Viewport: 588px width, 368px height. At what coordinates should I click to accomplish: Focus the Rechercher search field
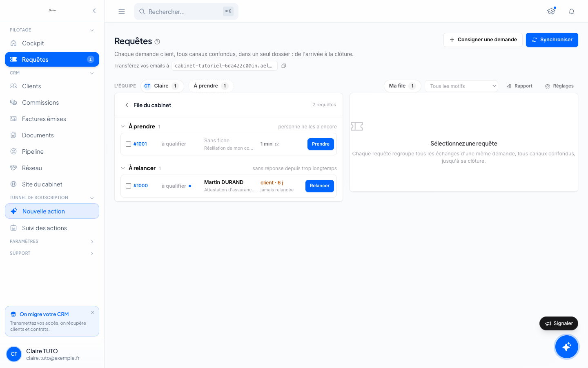[186, 11]
